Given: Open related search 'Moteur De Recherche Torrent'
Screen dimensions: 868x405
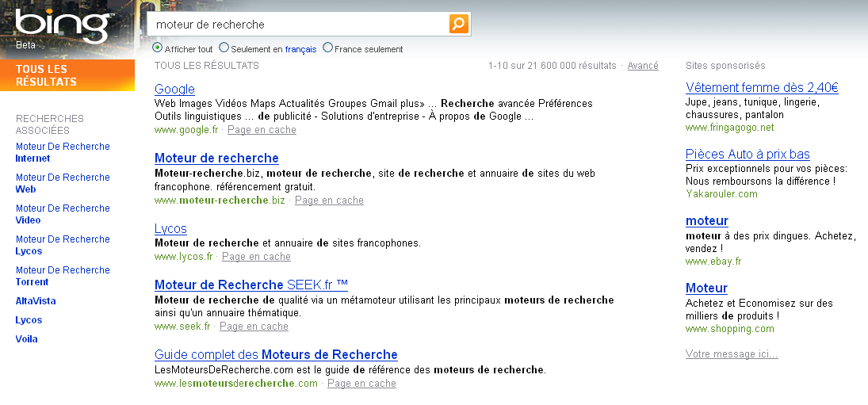Looking at the screenshot, I should [x=63, y=276].
